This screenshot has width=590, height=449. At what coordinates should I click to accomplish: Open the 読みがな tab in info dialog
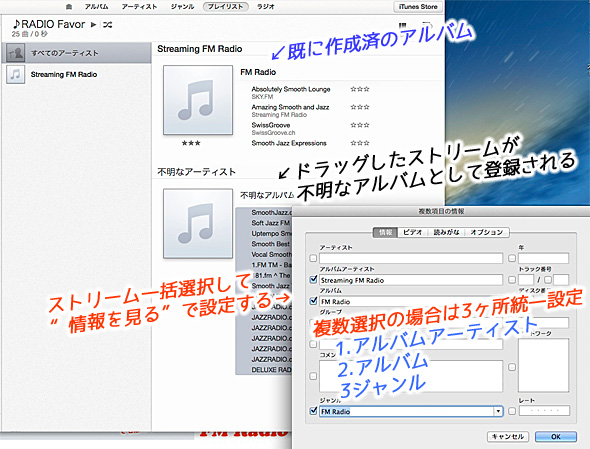447,232
